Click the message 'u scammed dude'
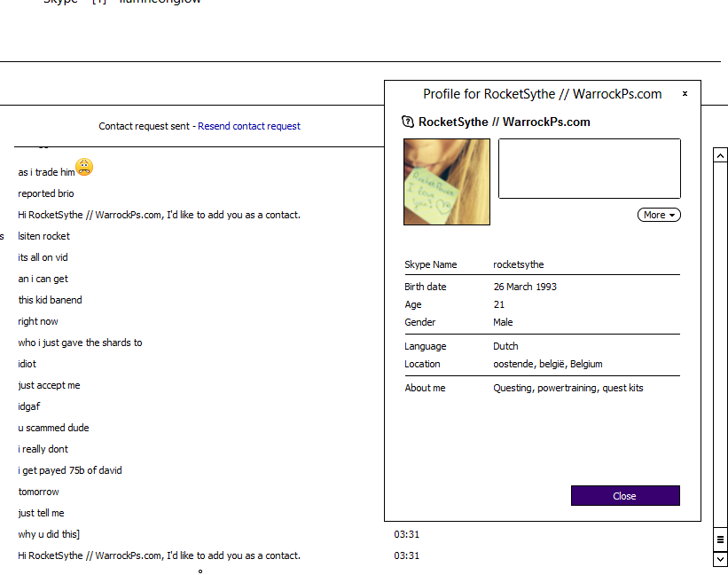 (53, 428)
